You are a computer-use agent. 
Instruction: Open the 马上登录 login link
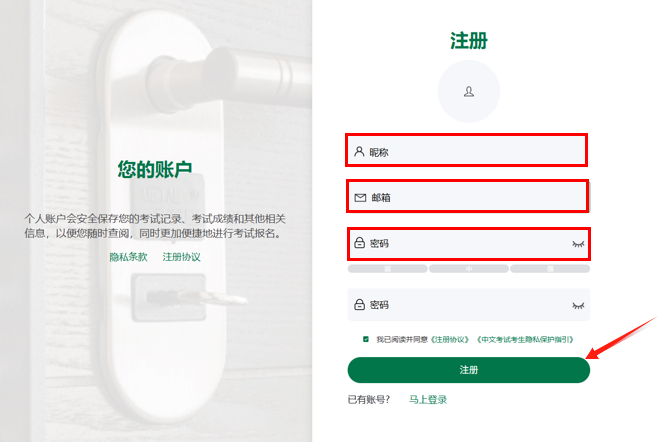pyautogui.click(x=428, y=399)
